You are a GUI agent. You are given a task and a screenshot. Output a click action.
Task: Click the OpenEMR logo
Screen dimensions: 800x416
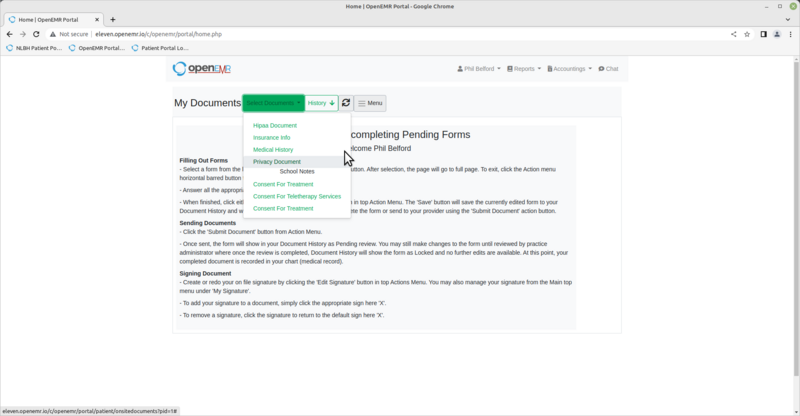pos(202,68)
